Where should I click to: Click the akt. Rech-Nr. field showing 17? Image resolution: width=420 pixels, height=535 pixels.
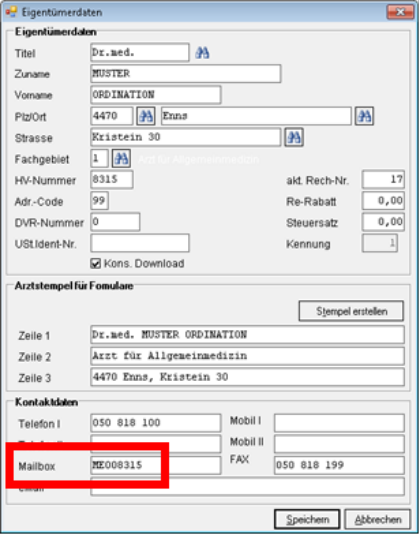[383, 179]
